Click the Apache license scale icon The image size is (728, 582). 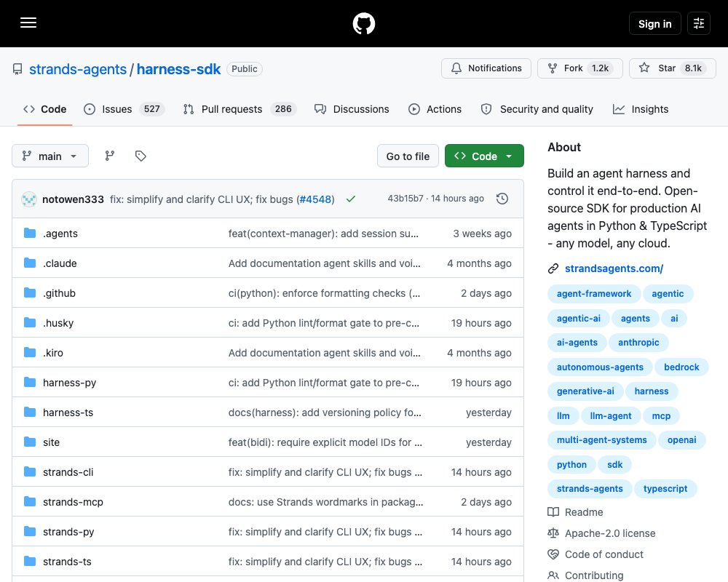click(x=553, y=533)
